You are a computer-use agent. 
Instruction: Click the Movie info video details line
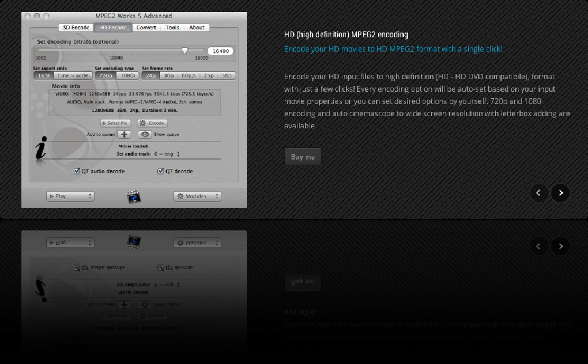click(134, 94)
